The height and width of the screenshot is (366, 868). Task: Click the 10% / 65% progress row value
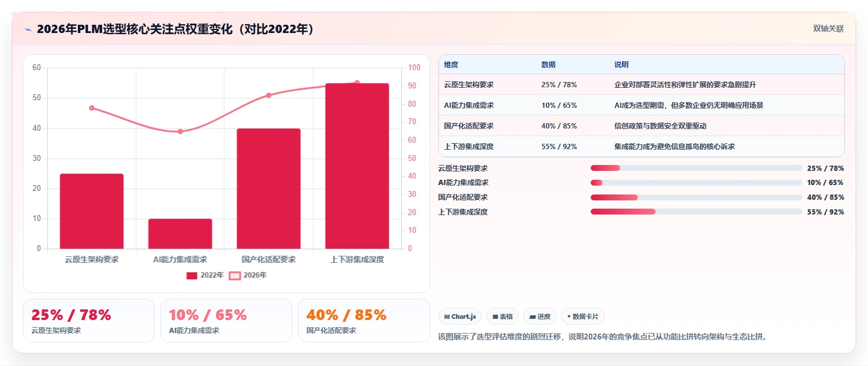[826, 183]
